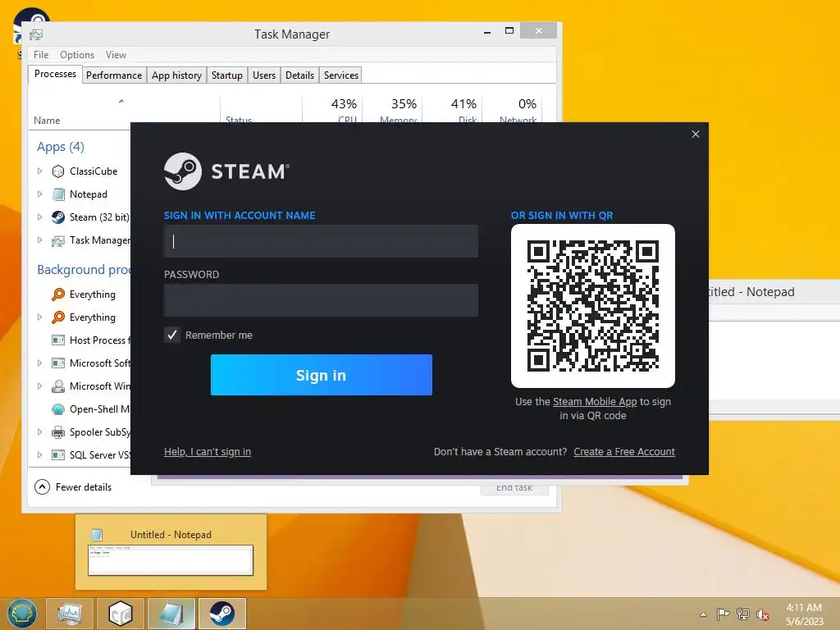
Task: Open the Steam Mobile App link
Action: point(595,402)
